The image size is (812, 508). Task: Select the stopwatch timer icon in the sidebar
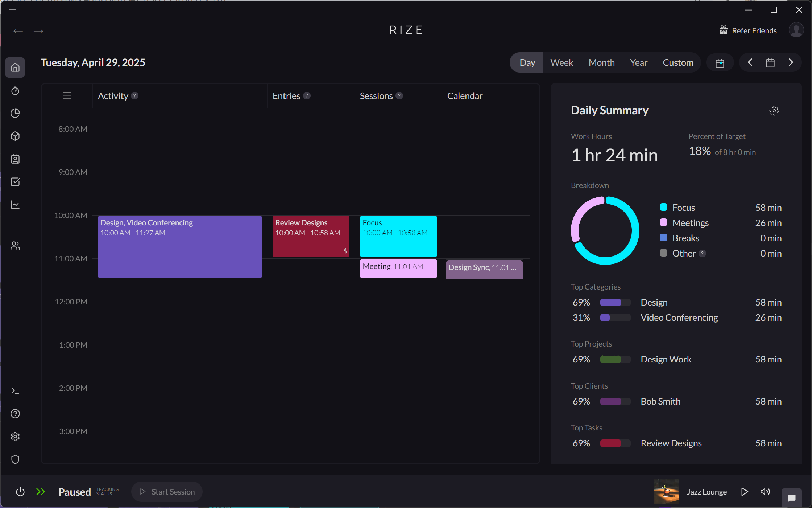coord(15,91)
